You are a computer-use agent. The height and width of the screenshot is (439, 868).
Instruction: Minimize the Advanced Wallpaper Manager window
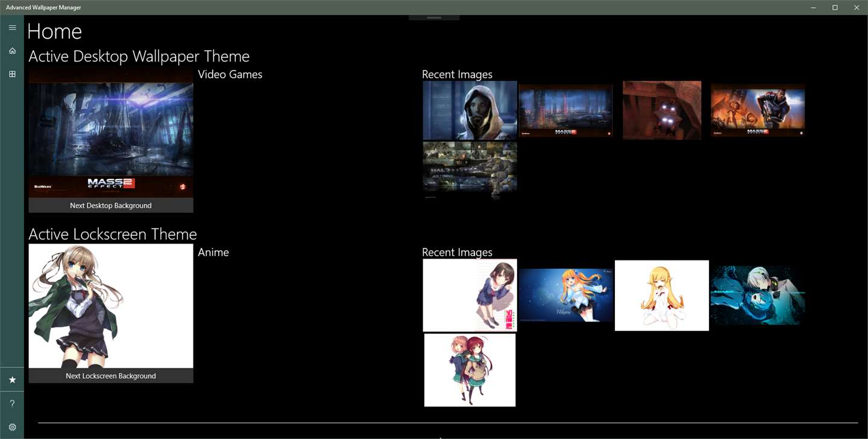(x=813, y=7)
